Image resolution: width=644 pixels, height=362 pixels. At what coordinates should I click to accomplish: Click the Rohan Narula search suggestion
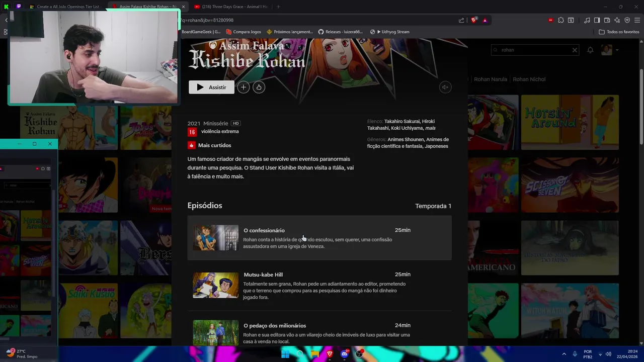tap(490, 79)
